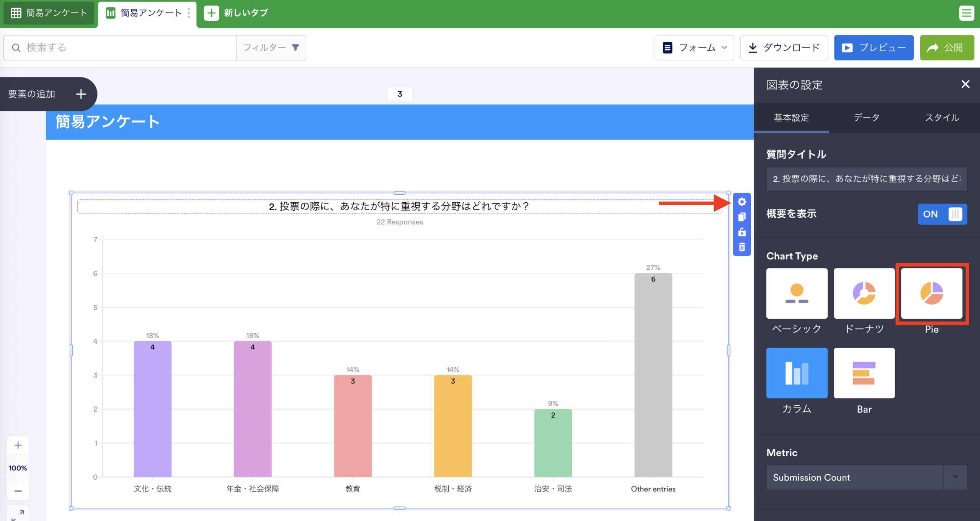The image size is (980, 521).
Task: Delete the chart using trash icon
Action: click(742, 247)
